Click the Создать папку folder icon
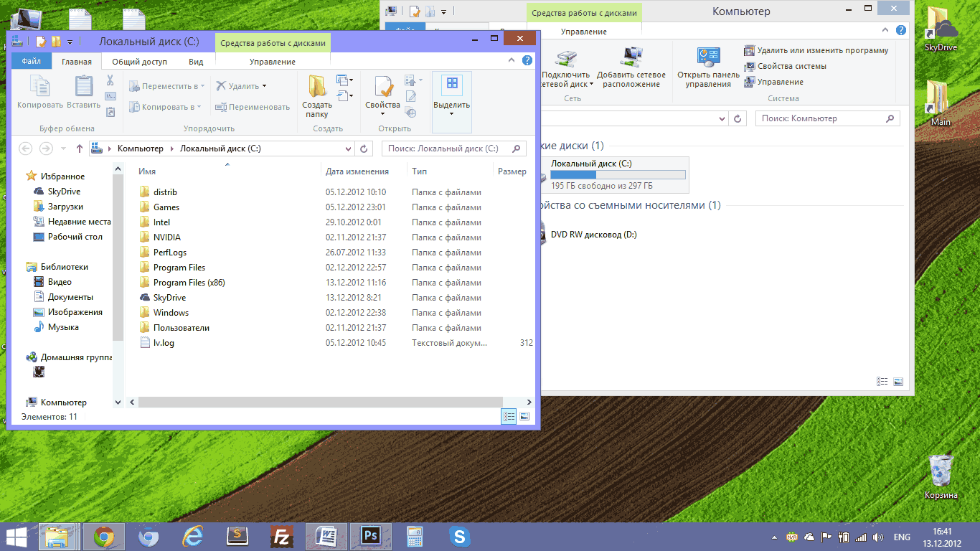Screen dimensions: 980x551 coord(316,86)
